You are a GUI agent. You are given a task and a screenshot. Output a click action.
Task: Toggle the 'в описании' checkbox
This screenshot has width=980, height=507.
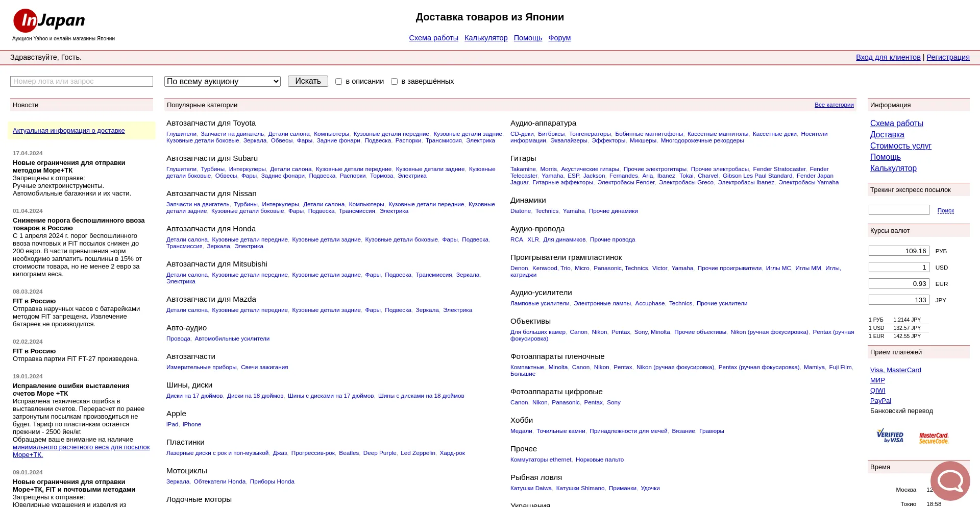click(x=338, y=81)
